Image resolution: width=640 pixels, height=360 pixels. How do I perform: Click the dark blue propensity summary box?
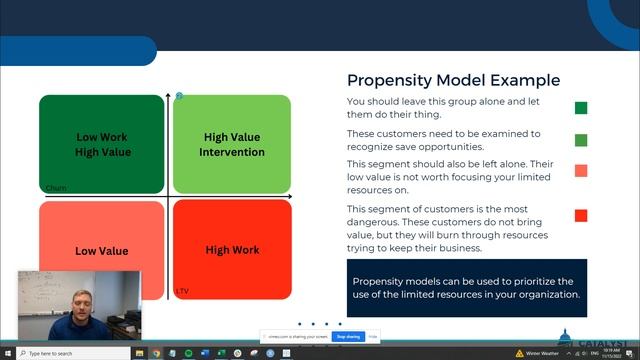coord(467,288)
